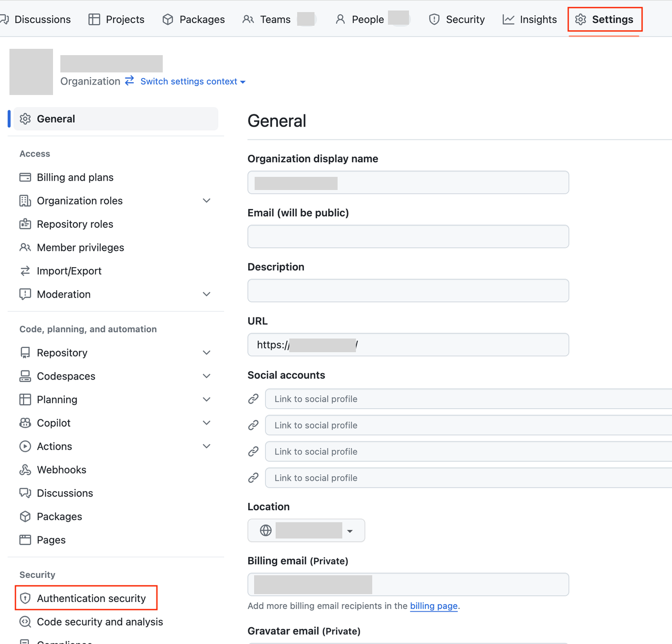Click the shield icon beside Authentication security
Viewport: 672px width, 644px height.
[x=25, y=598]
